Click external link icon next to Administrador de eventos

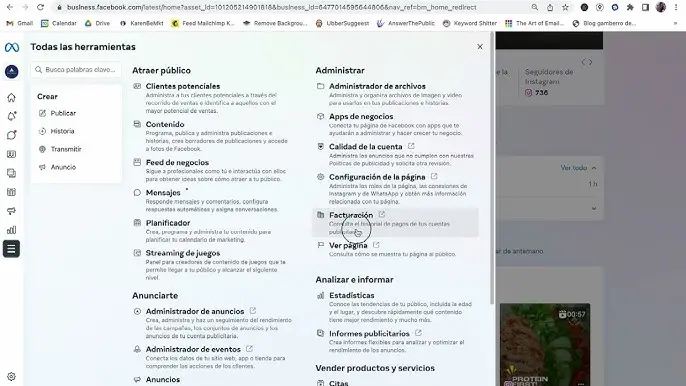tap(249, 348)
